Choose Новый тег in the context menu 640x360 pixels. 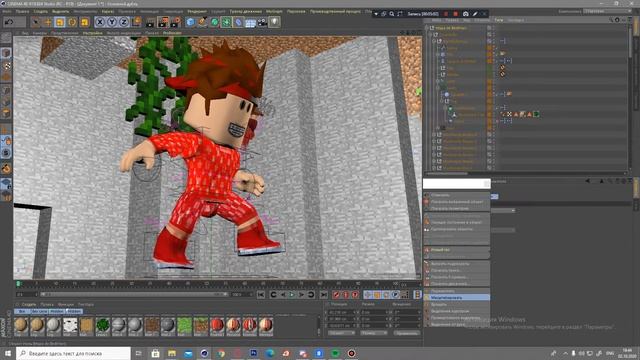coord(457,250)
